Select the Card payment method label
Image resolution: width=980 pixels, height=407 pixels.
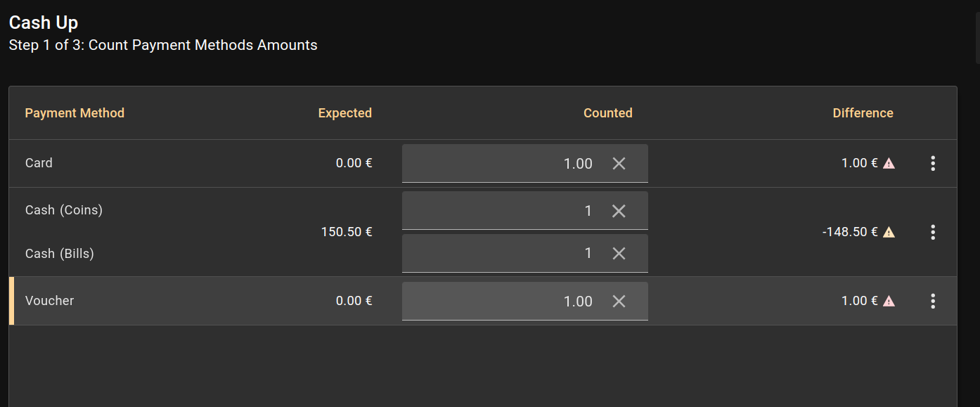pos(39,163)
